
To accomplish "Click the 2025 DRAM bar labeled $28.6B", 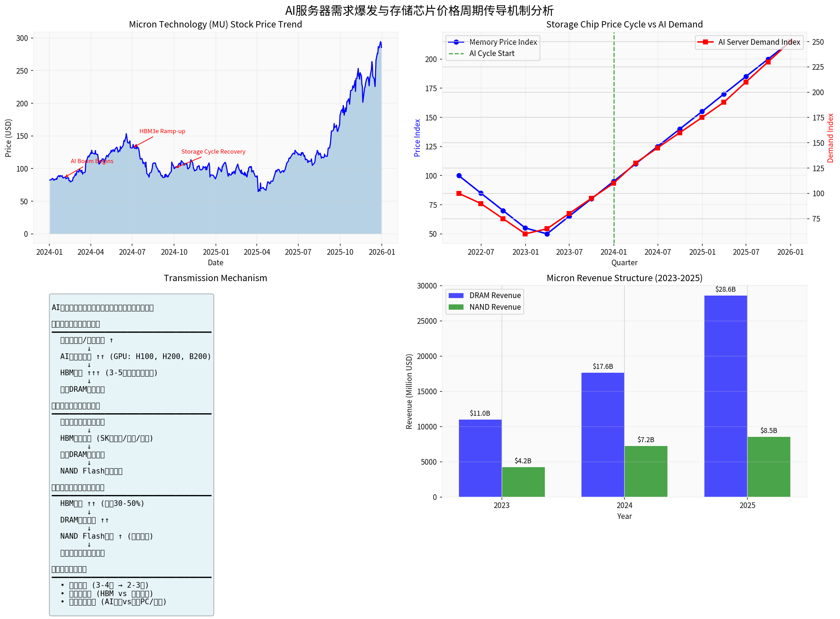I will click(726, 396).
